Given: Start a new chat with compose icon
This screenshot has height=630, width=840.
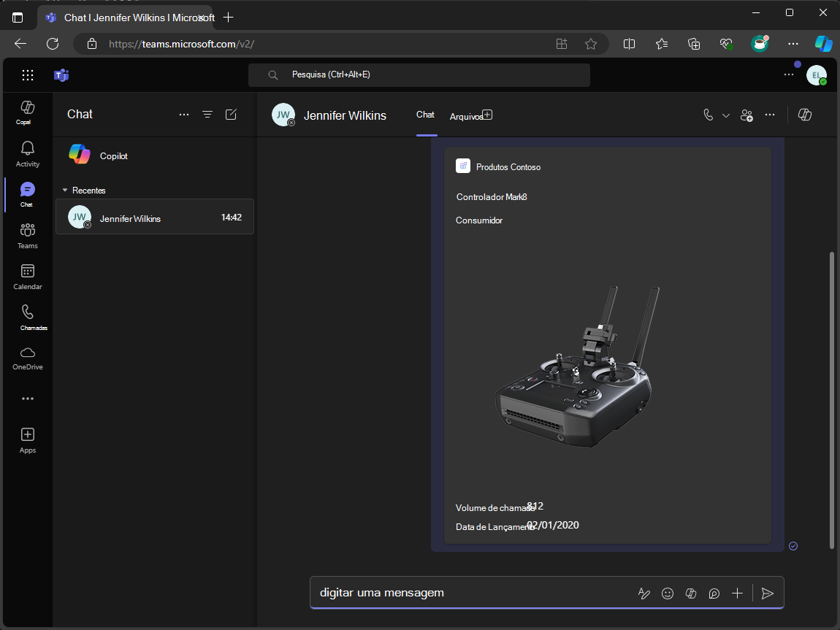Looking at the screenshot, I should [x=231, y=115].
